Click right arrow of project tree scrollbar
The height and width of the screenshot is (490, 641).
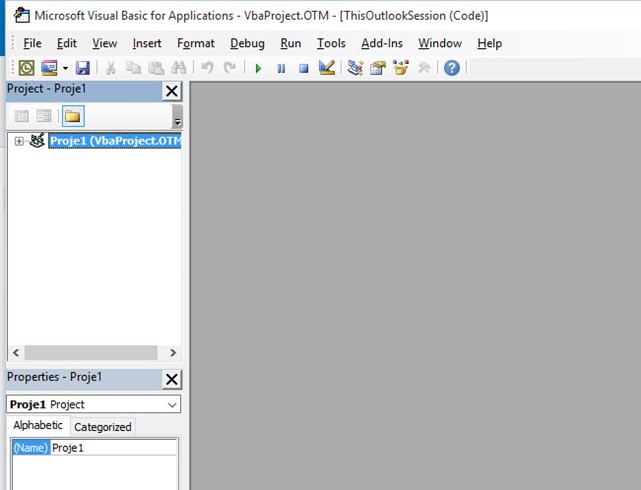(x=173, y=353)
